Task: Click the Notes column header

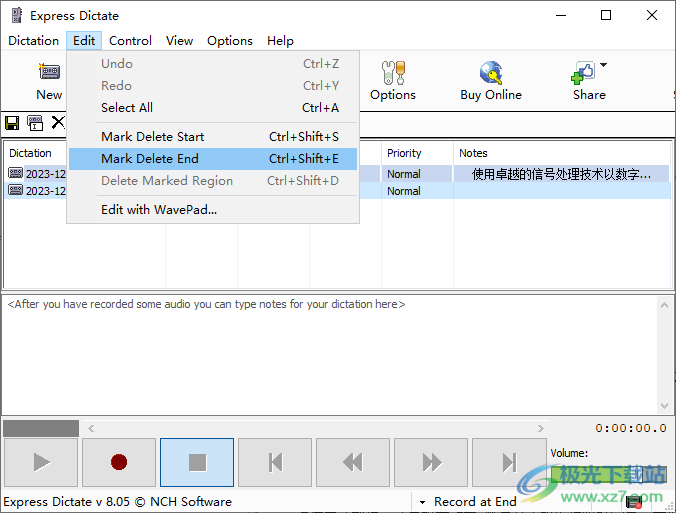Action: click(x=562, y=153)
